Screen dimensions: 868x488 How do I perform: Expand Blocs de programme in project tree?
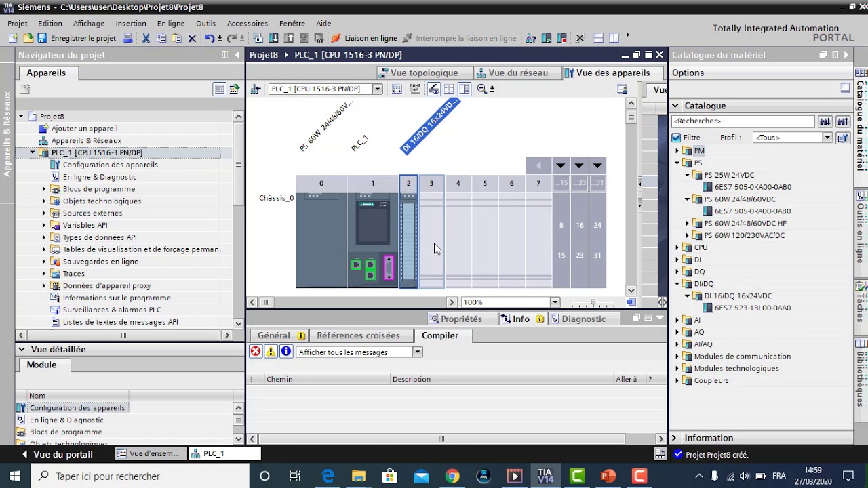click(44, 189)
